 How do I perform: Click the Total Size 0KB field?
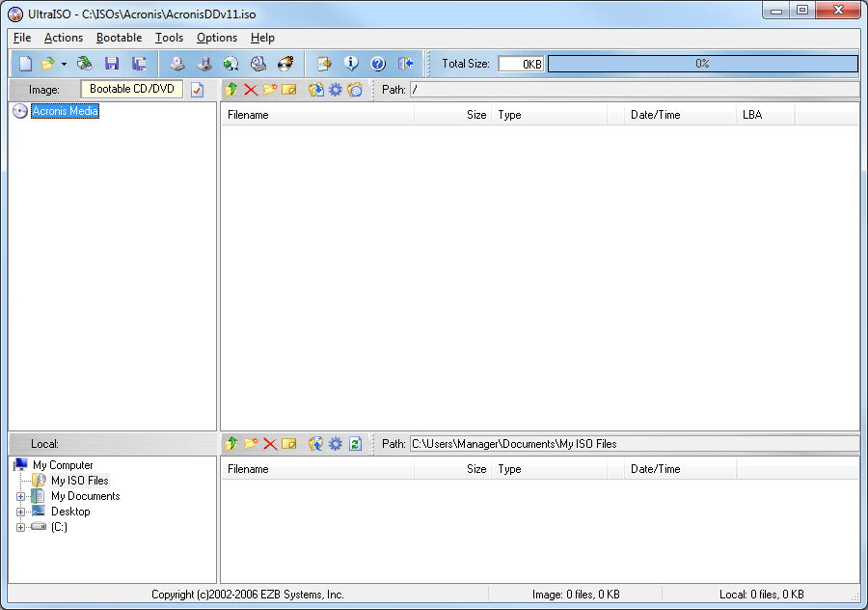click(521, 64)
